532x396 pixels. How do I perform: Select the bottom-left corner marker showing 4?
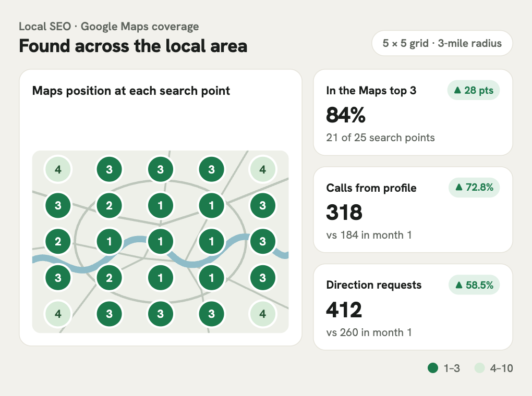[58, 314]
